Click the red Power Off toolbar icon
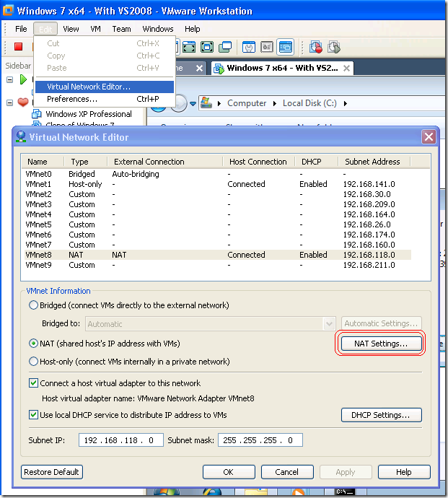 coord(19,47)
